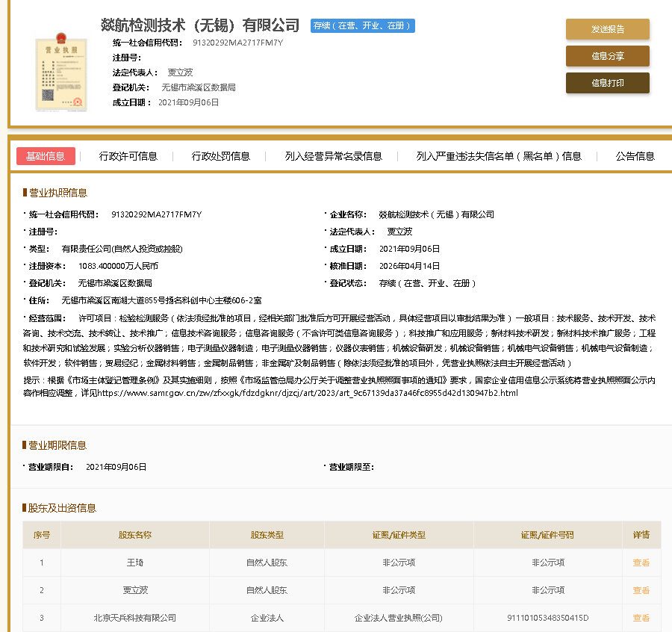Click the 存续（在营、开业、在册）status badge
The width and height of the screenshot is (672, 632).
(362, 26)
